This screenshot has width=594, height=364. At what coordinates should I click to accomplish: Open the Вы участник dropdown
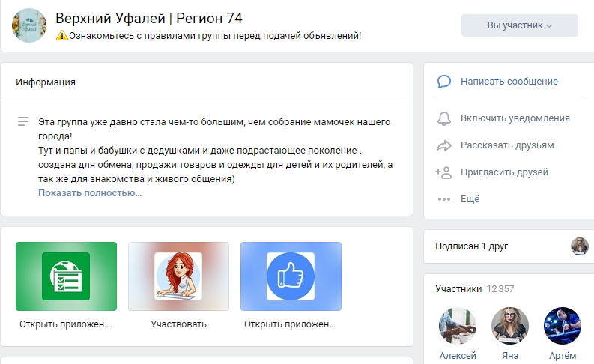519,25
